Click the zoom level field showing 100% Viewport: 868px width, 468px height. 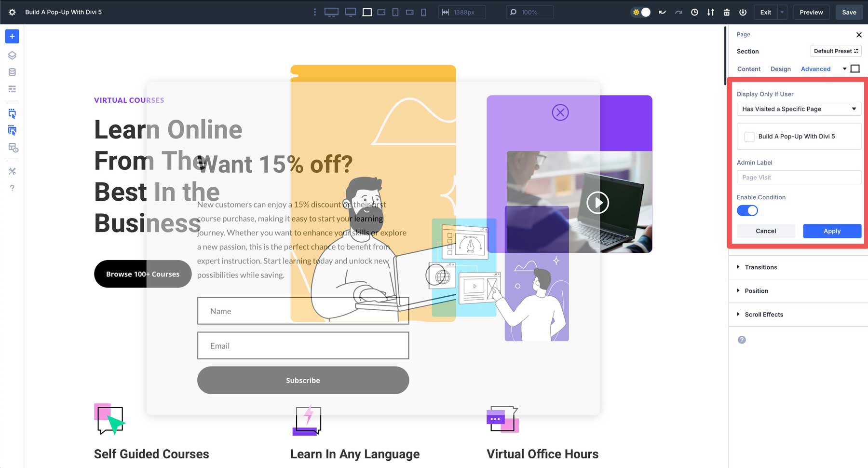coord(529,12)
